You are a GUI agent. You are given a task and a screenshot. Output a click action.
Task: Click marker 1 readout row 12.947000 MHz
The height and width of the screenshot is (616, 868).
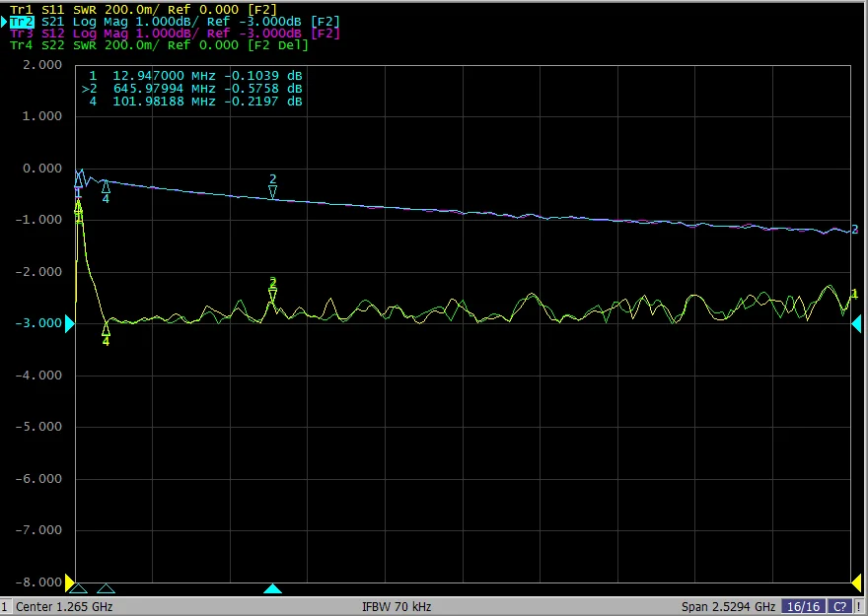pos(195,76)
